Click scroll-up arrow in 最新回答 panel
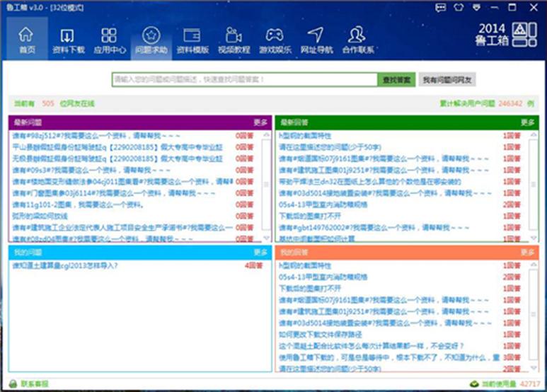 (534, 134)
